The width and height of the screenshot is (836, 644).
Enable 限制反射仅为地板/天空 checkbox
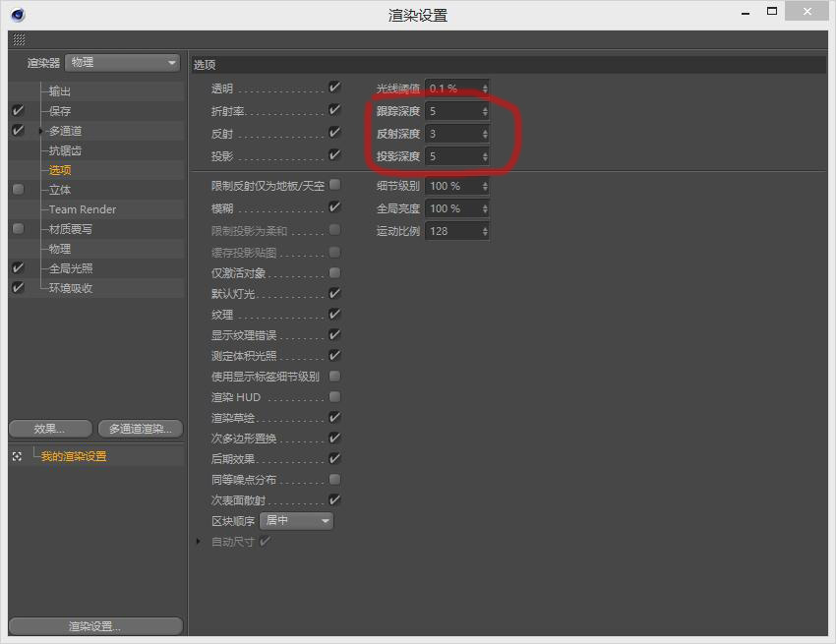click(334, 185)
